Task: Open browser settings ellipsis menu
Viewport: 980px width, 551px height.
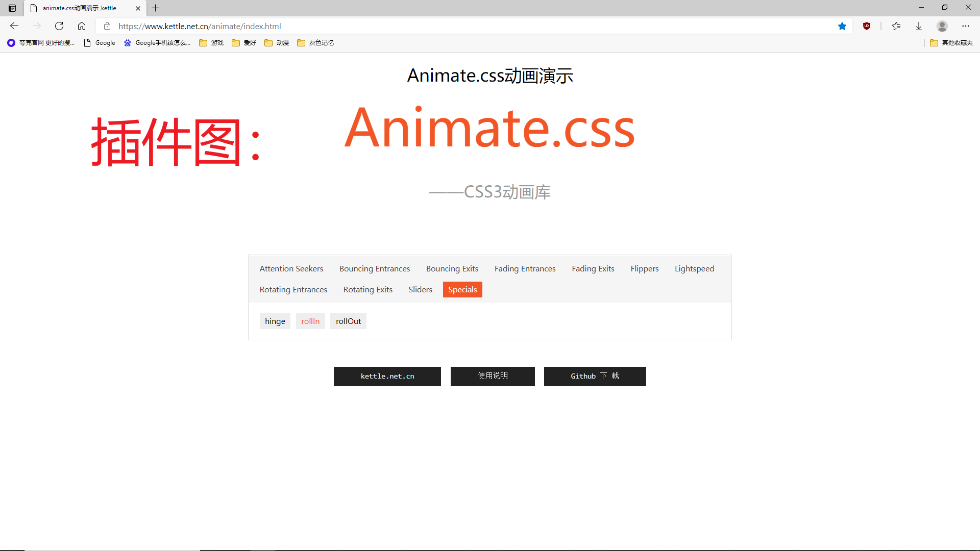Action: pos(966,26)
